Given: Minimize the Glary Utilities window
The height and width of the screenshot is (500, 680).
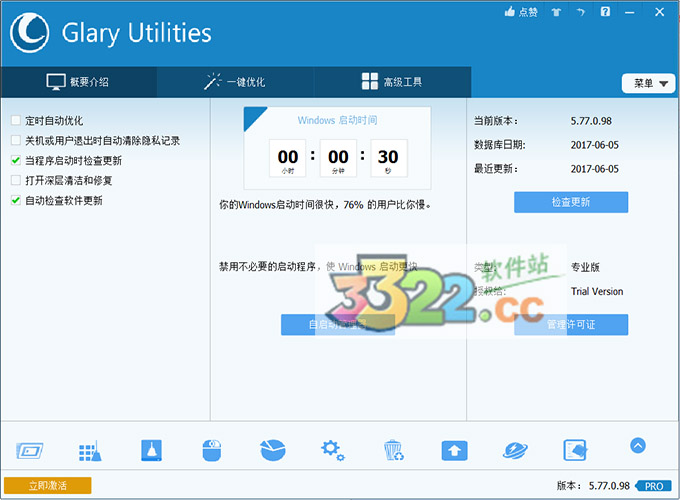Looking at the screenshot, I should click(630, 12).
